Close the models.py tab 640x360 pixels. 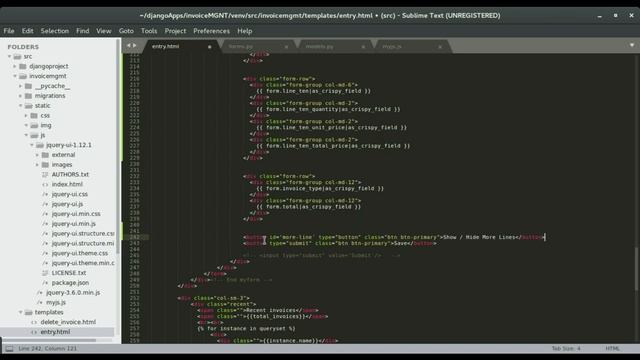(363, 47)
